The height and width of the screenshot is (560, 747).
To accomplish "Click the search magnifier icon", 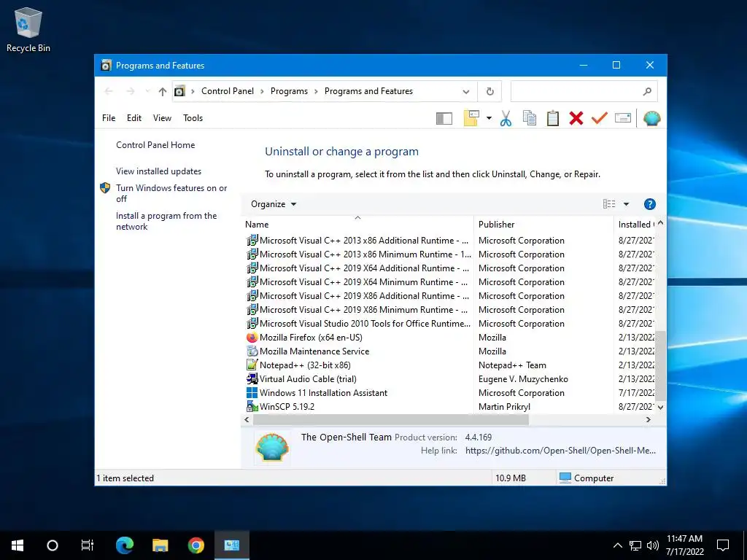I will point(647,91).
